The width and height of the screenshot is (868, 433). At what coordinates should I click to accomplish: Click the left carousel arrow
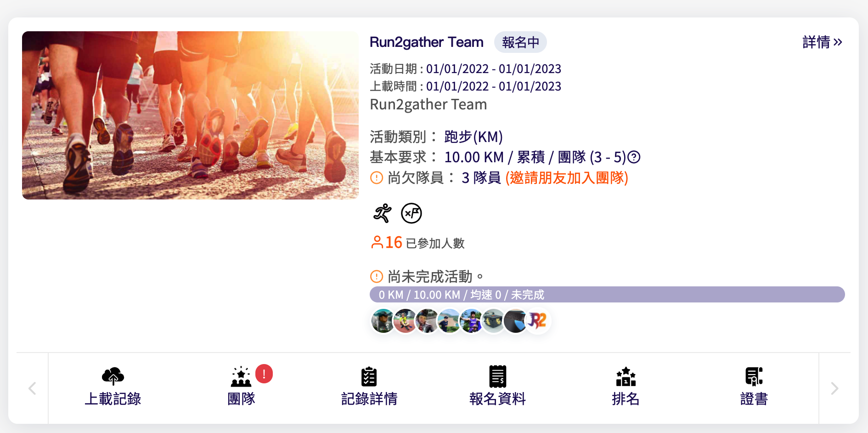click(x=32, y=388)
